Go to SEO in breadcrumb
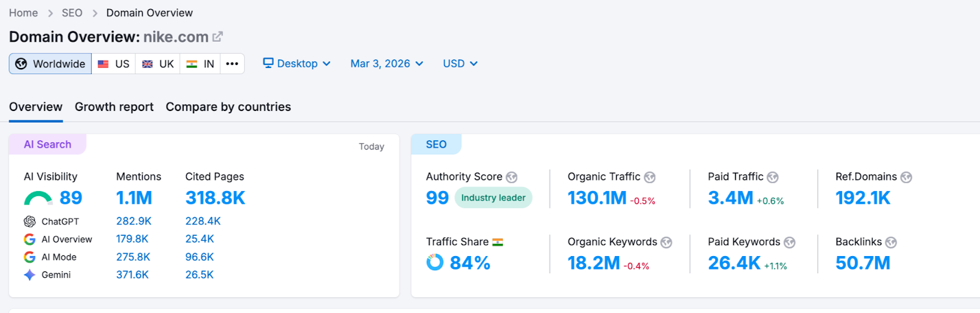Image resolution: width=980 pixels, height=313 pixels. (x=72, y=13)
